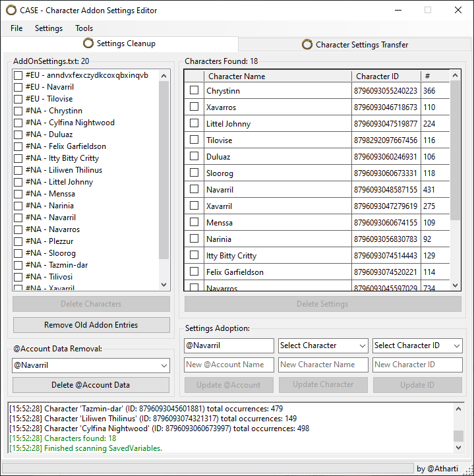Screen dimensions: 474x476
Task: Click Delete @Account Data button
Action: click(x=91, y=385)
